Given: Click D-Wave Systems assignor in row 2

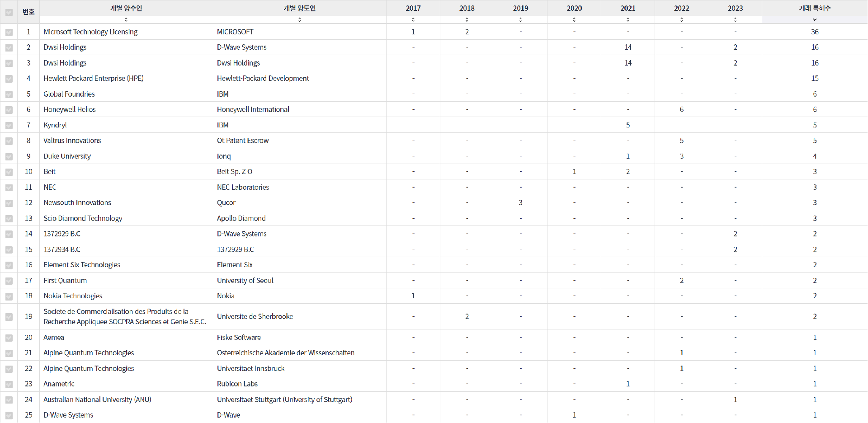Looking at the screenshot, I should pos(242,47).
